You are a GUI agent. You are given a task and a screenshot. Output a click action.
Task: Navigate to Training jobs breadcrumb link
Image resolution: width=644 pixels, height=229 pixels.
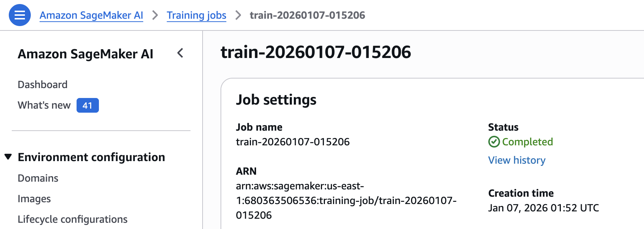(196, 15)
